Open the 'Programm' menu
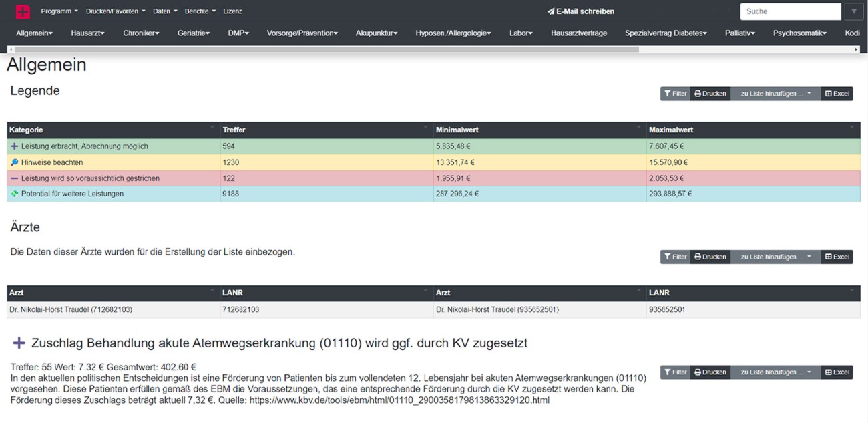This screenshot has height=423, width=868. 59,11
